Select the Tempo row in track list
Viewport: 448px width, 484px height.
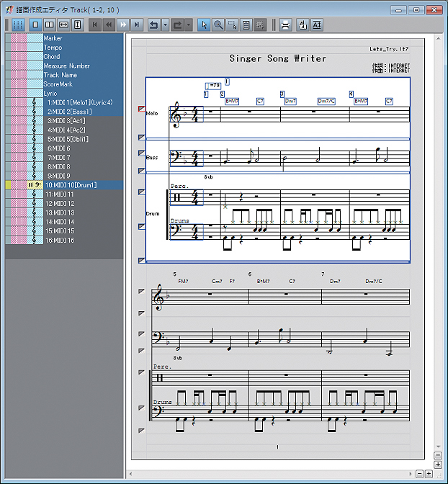(x=53, y=48)
